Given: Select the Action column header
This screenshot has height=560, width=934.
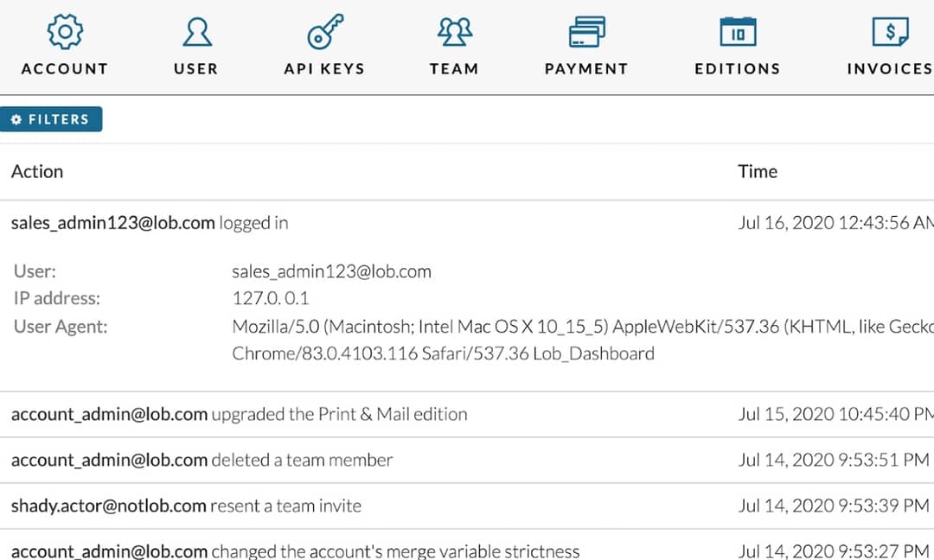Looking at the screenshot, I should click(x=37, y=171).
